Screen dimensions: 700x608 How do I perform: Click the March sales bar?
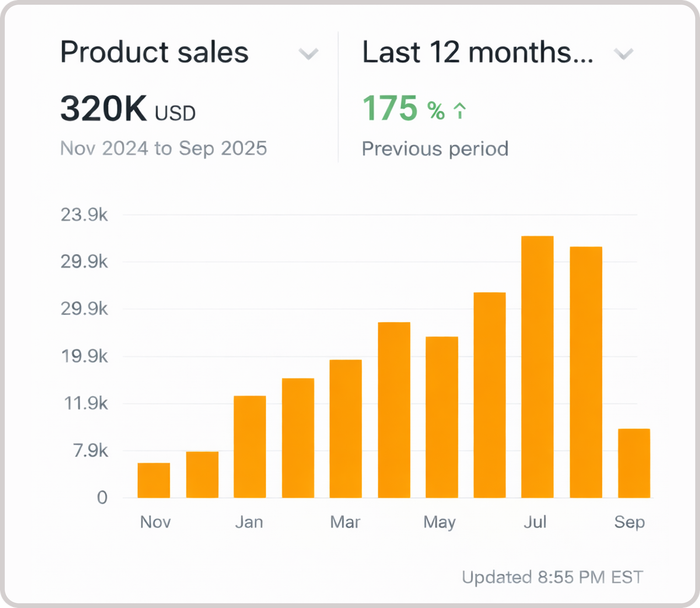346,429
